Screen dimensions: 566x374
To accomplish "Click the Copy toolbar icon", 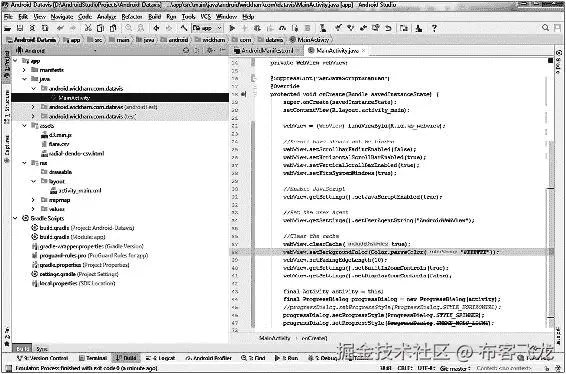I will [100, 28].
